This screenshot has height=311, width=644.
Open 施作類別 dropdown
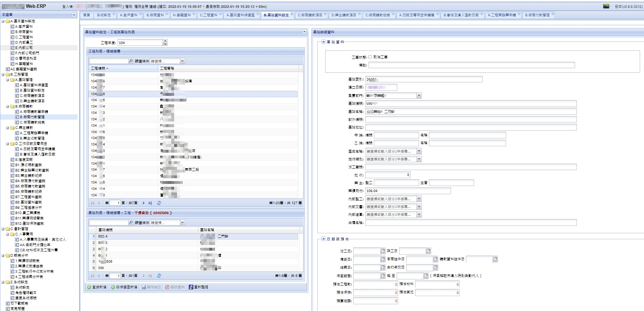[419, 159]
